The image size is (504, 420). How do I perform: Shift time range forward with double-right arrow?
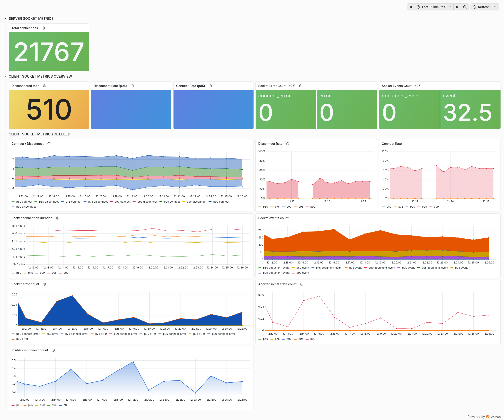click(x=457, y=7)
